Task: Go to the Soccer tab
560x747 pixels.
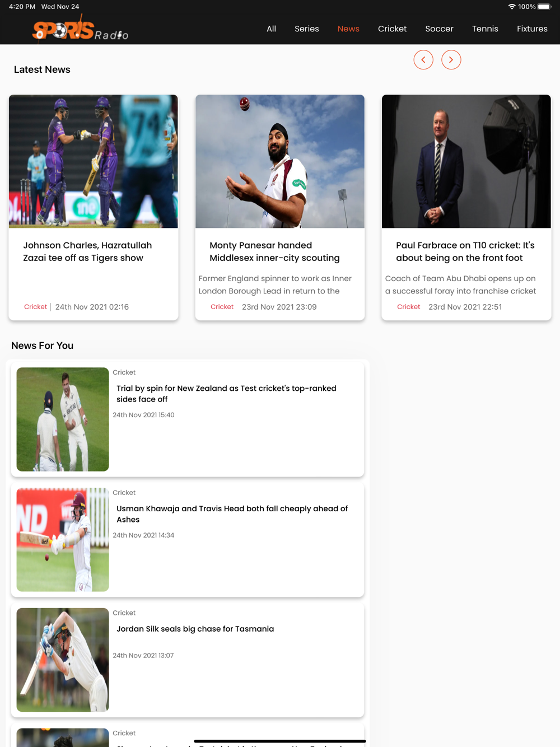Action: click(440, 29)
